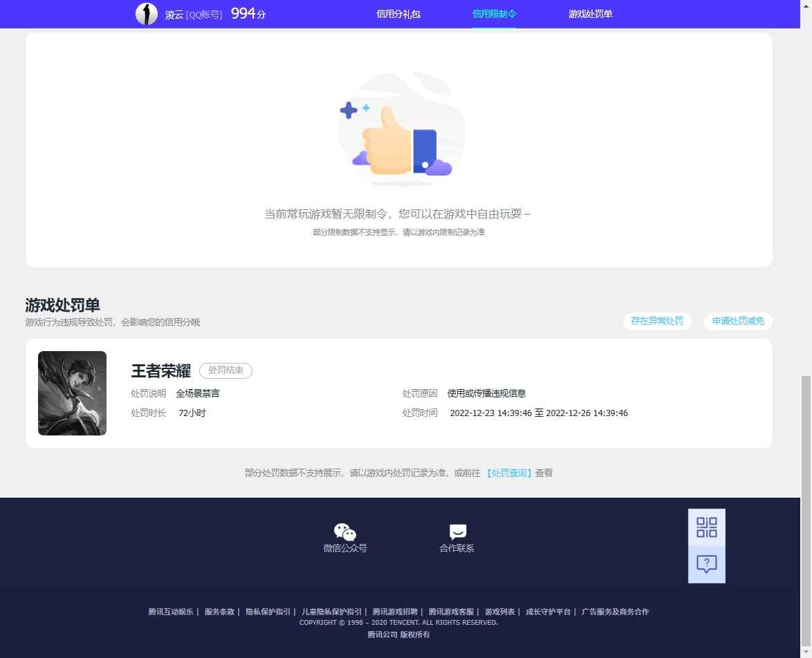This screenshot has height=658, width=812.
Task: Switch to the 信用限制令 tab
Action: 494,14
